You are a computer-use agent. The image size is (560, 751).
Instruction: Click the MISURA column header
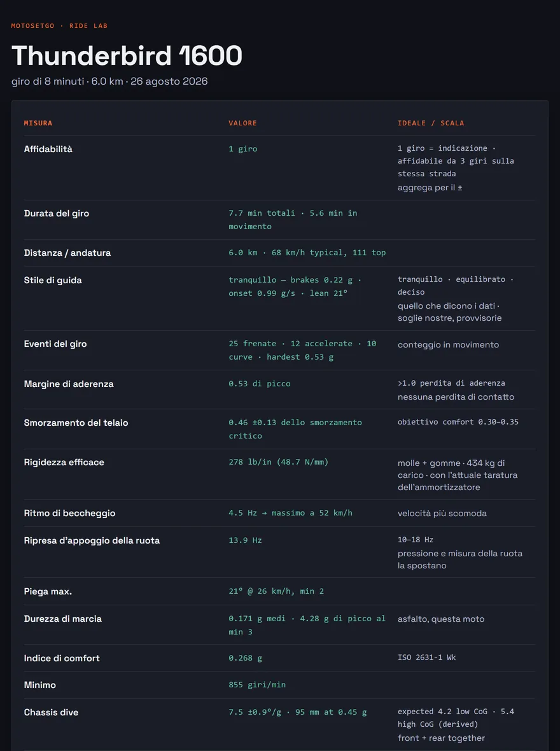38,123
